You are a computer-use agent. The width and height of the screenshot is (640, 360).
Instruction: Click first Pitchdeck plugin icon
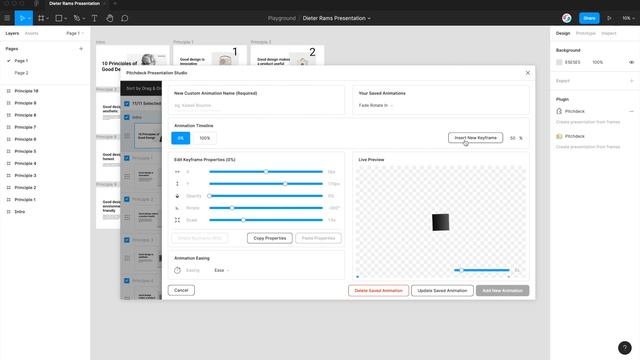click(x=559, y=111)
